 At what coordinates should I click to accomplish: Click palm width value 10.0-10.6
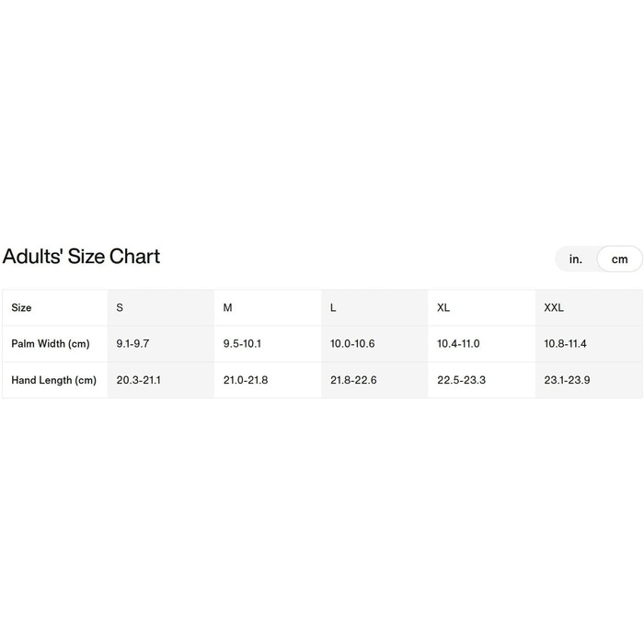point(352,343)
